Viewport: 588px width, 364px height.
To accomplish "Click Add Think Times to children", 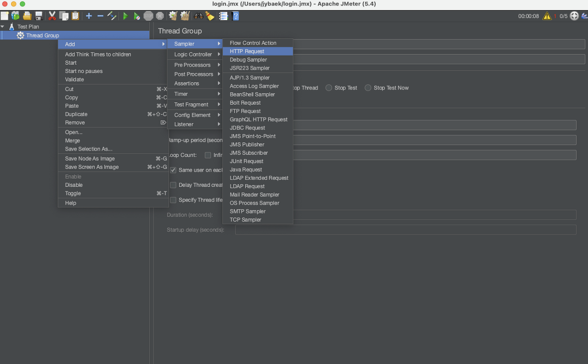I will coord(113,54).
